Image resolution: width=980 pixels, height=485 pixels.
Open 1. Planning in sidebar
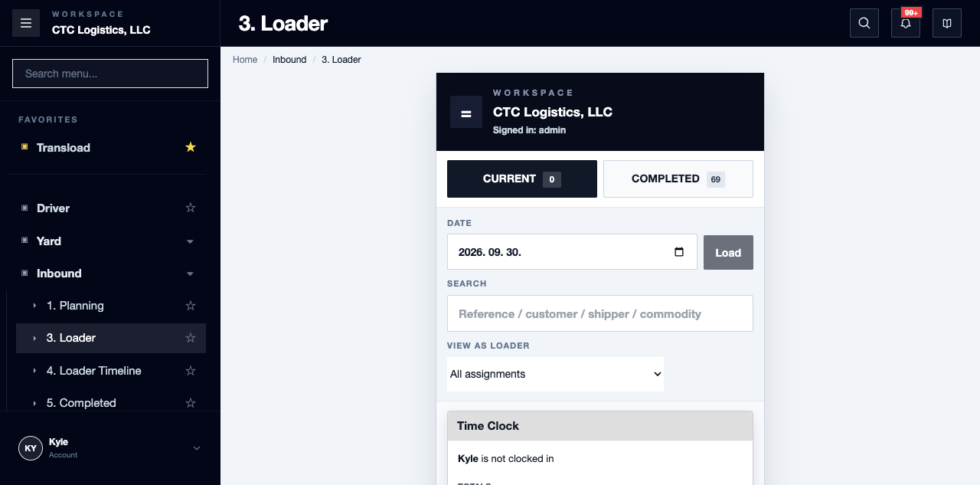(x=75, y=306)
